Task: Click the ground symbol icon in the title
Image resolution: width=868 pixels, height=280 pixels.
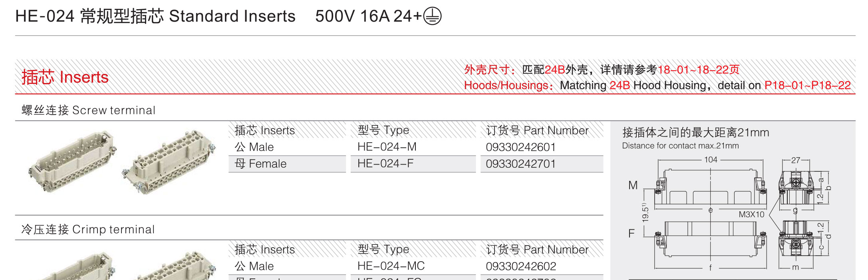Action: pos(432,16)
